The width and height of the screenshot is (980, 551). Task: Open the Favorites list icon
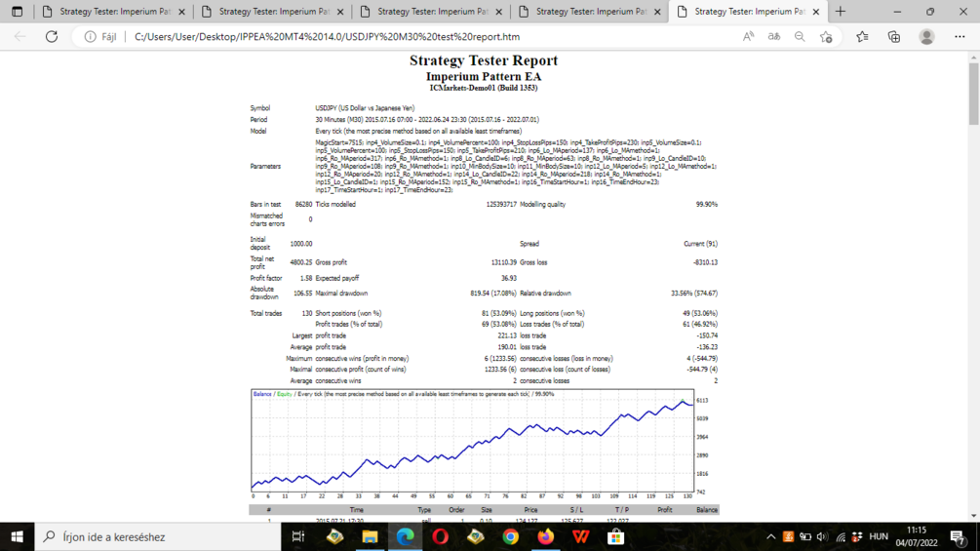point(863,37)
